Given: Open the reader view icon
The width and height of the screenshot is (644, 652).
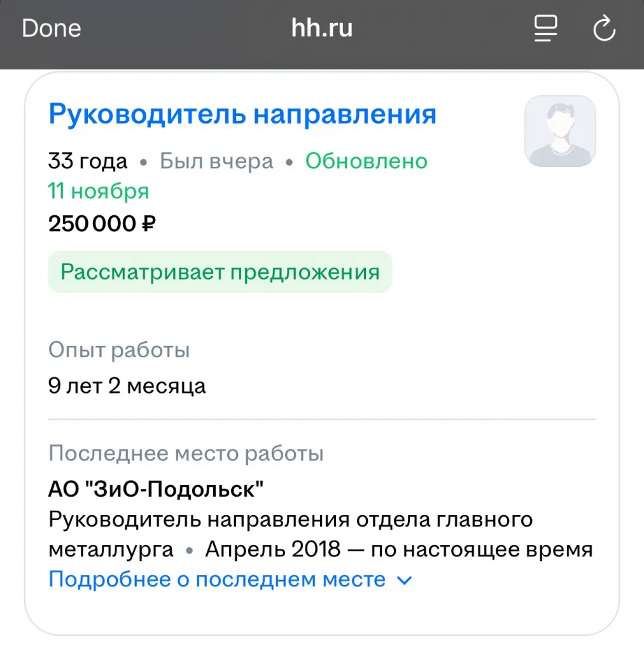Looking at the screenshot, I should tap(545, 29).
